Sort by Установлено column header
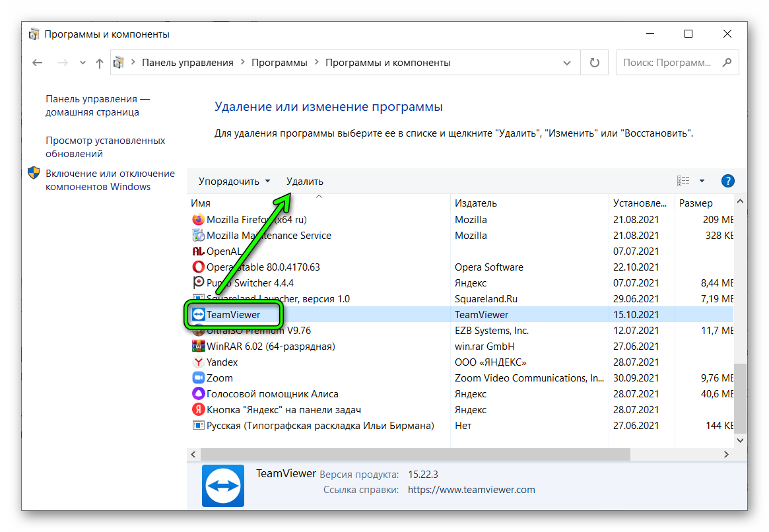Viewport: 769px width, 532px height. (x=642, y=203)
